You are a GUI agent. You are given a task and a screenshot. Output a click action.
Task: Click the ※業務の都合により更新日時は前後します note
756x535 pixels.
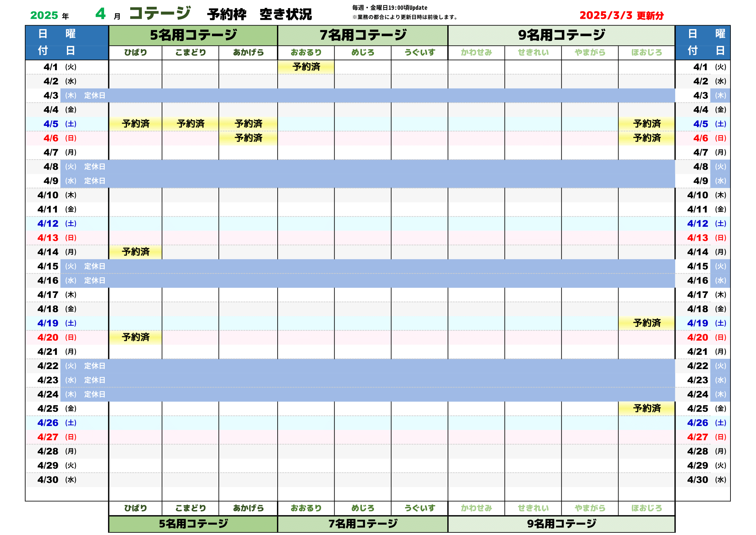tap(405, 17)
